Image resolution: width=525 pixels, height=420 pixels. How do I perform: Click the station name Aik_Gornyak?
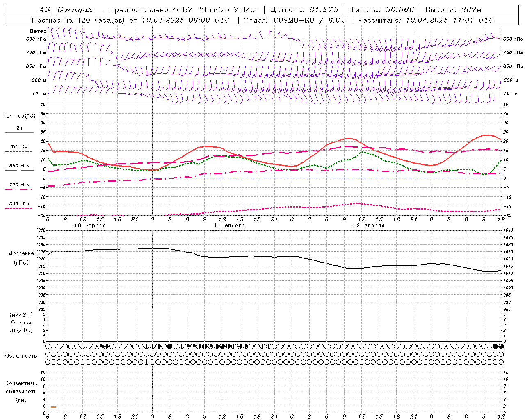(x=66, y=10)
